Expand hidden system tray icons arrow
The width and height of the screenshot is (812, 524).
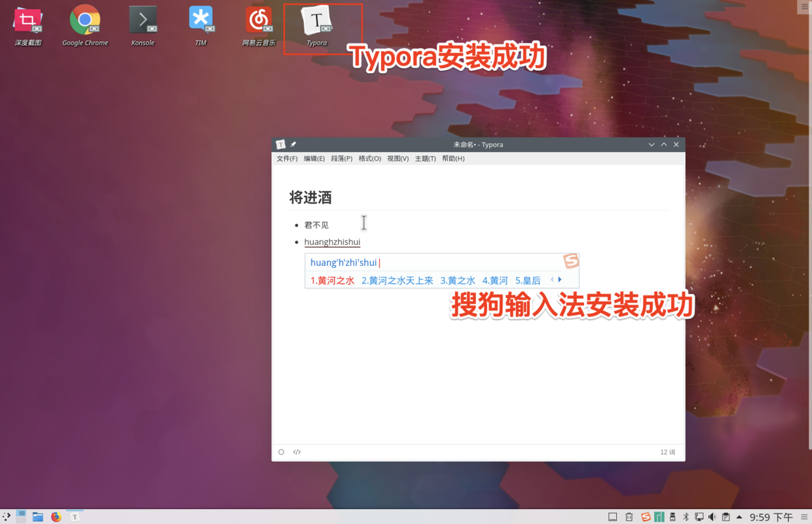click(x=739, y=517)
